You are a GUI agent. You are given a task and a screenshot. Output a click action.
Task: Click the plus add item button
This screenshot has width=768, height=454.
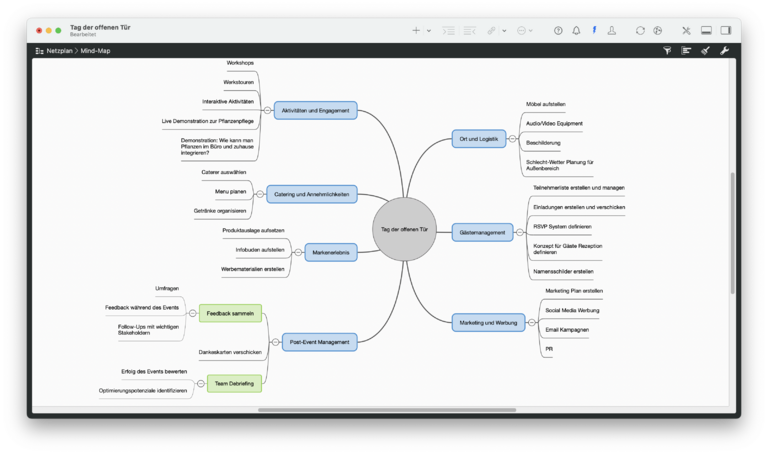pos(416,30)
